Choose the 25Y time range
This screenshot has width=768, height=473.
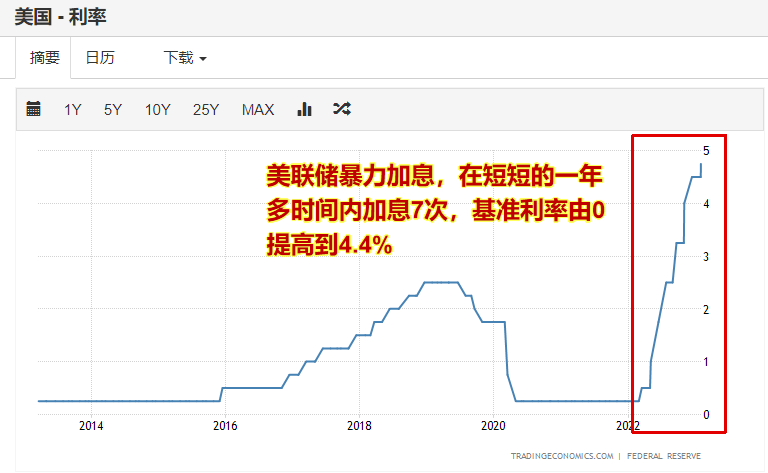tap(206, 109)
